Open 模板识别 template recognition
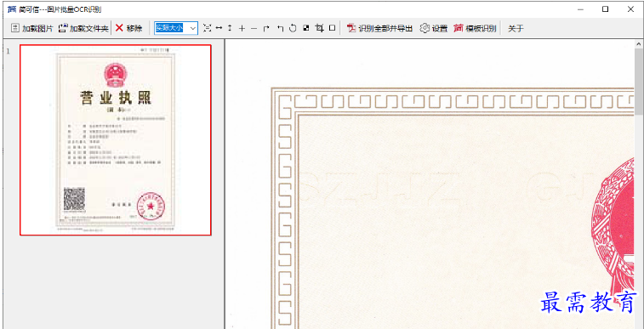This screenshot has width=644, height=329. 476,28
